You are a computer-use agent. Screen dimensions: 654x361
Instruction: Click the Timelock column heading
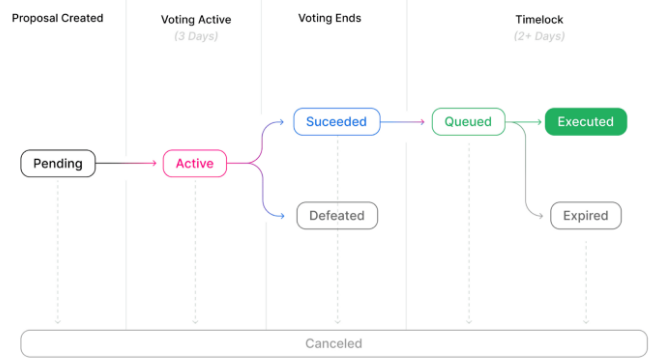click(539, 20)
